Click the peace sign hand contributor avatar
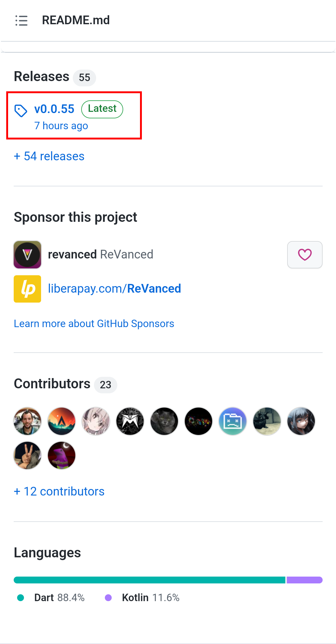 click(x=27, y=455)
